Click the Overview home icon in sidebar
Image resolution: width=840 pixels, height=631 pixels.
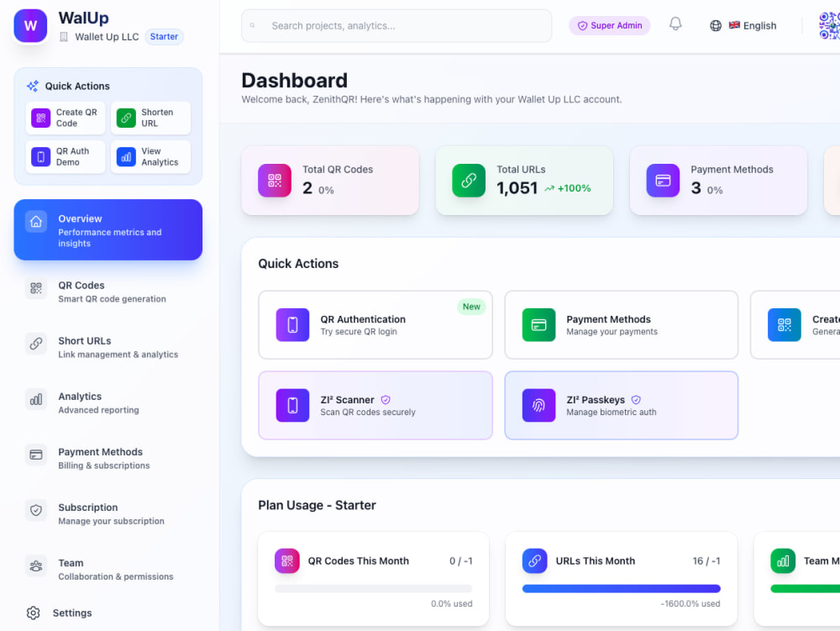click(x=36, y=222)
